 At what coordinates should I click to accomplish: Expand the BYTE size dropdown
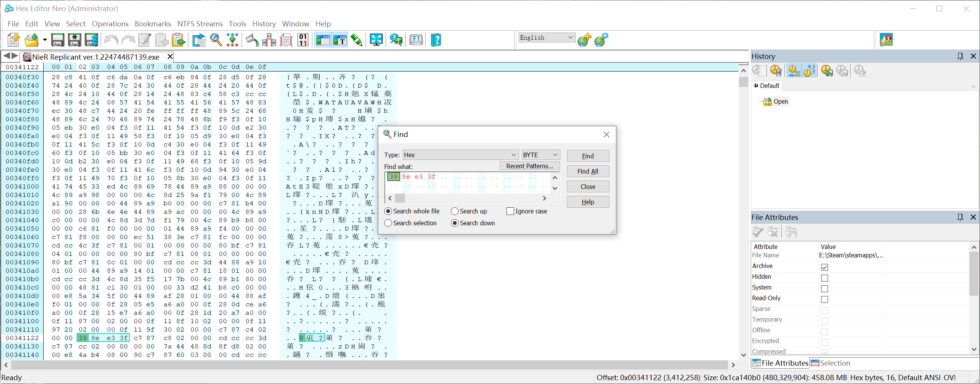541,155
